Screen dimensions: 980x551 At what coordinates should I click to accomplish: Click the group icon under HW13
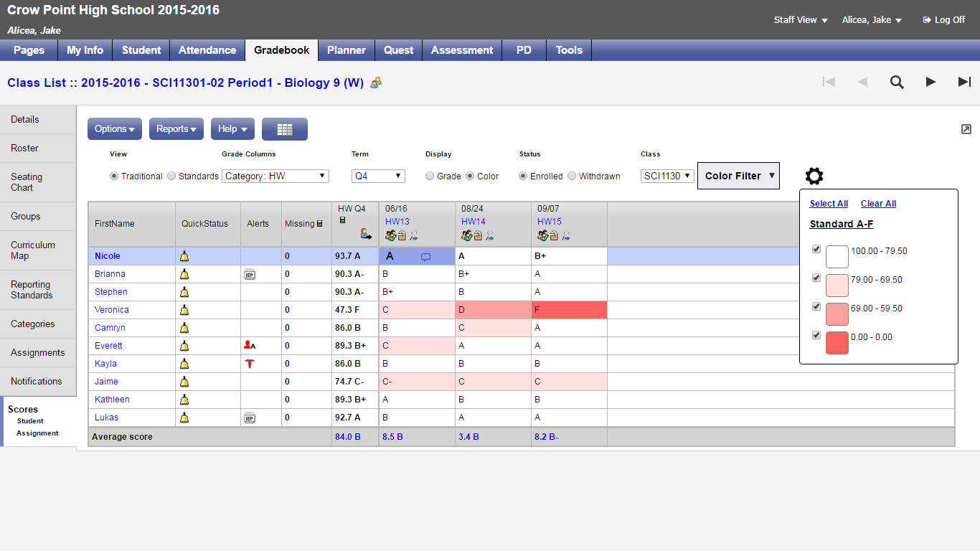tap(390, 235)
